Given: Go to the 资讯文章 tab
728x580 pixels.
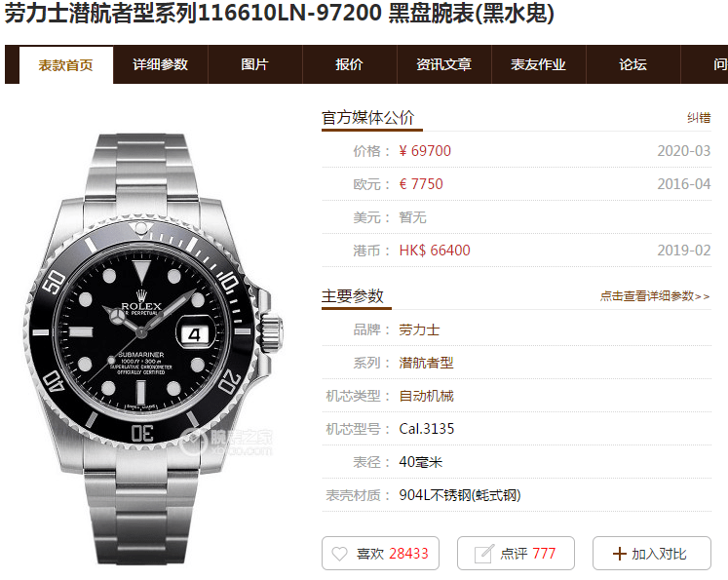Looking at the screenshot, I should 443,64.
